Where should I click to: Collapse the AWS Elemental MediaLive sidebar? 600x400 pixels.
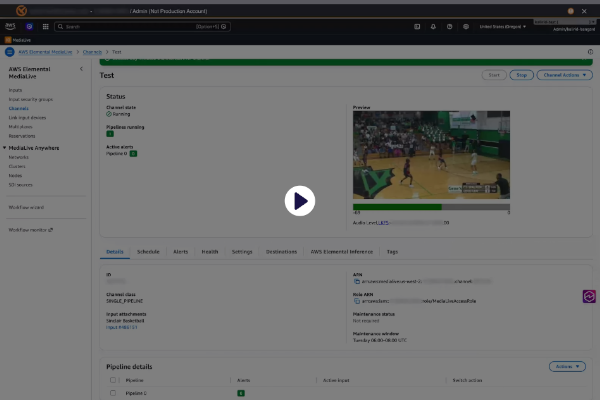(x=81, y=69)
